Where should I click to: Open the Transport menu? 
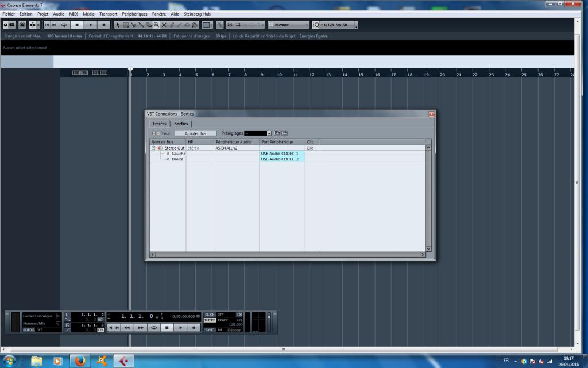108,14
